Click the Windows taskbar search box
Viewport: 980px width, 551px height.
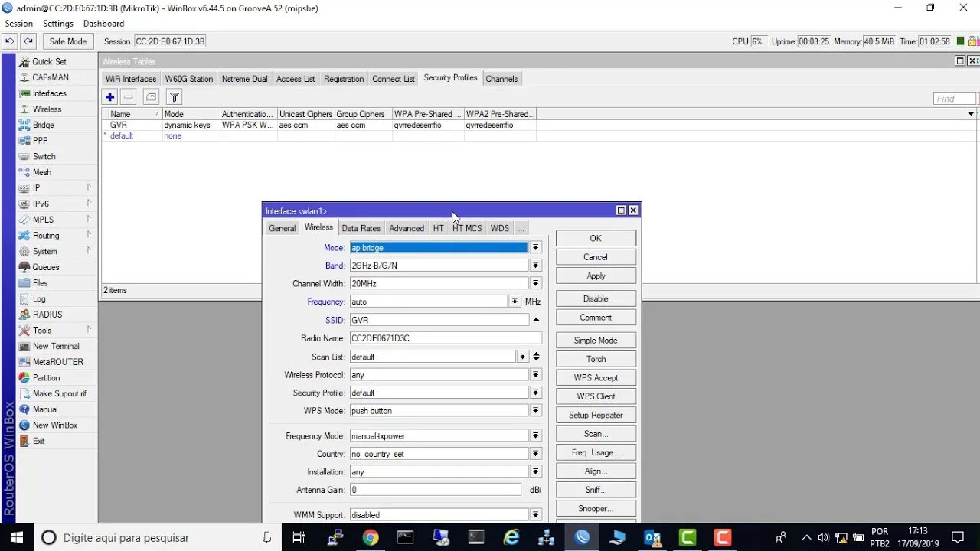click(x=157, y=537)
